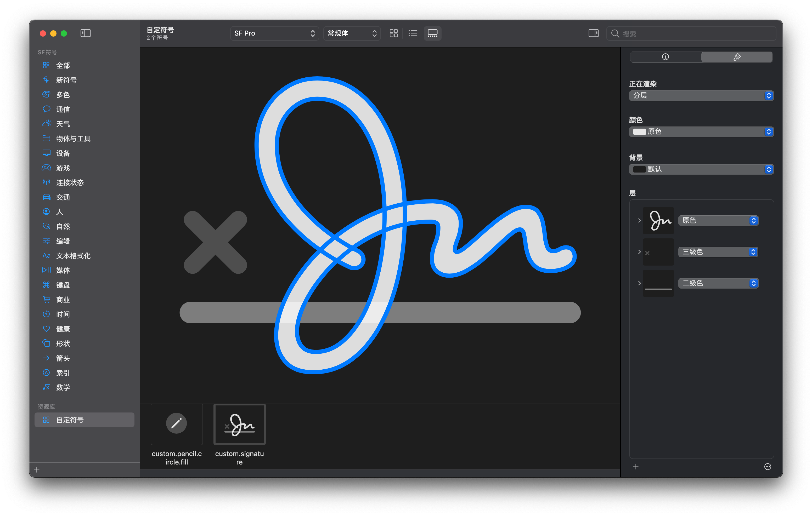812x516 pixels.
Task: Open the SF Pro font dropdown
Action: (x=274, y=33)
